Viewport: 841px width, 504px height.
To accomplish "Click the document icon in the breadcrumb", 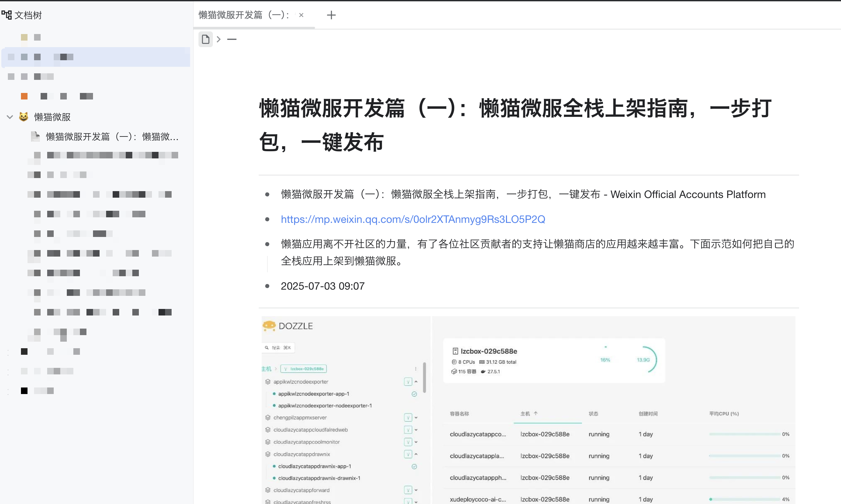I will 205,39.
